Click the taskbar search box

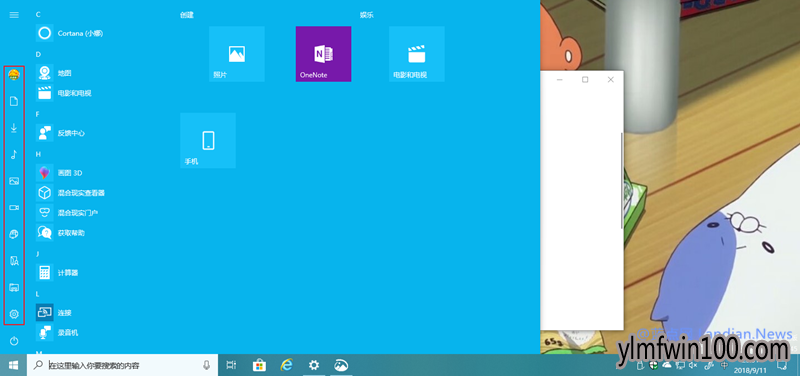(122, 365)
